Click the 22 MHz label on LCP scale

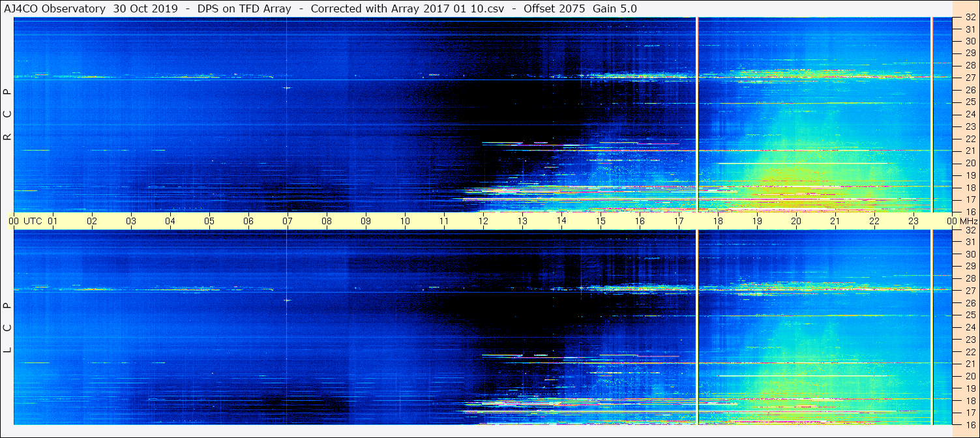pyautogui.click(x=970, y=351)
